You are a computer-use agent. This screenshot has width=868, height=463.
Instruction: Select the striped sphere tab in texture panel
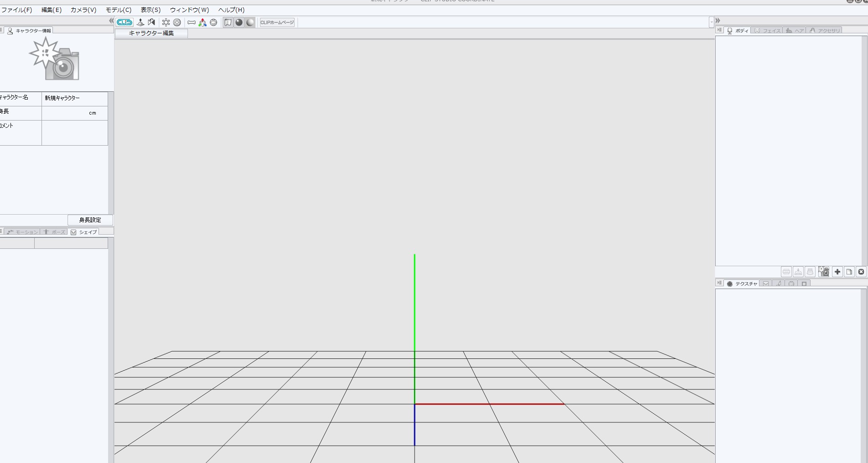[791, 284]
